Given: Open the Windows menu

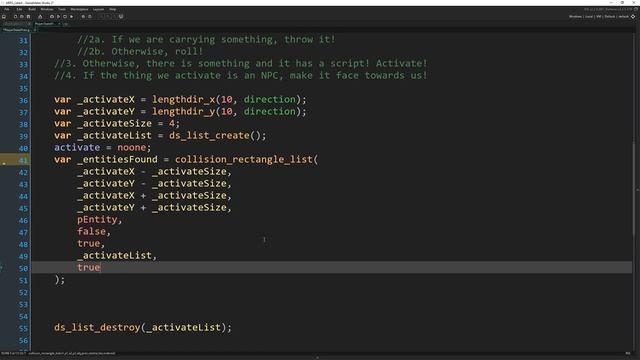Looking at the screenshot, I should 47,9.
